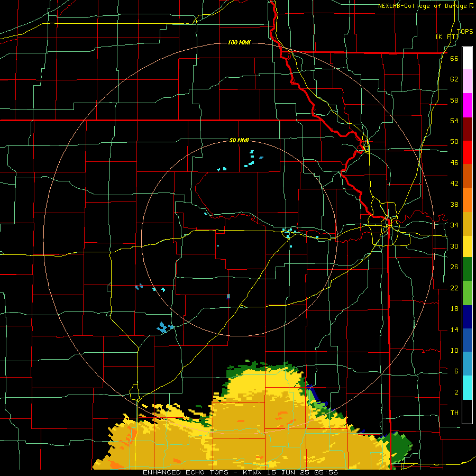The image size is (476, 476).
Task: Click the legend value "66"
Action: [454, 58]
